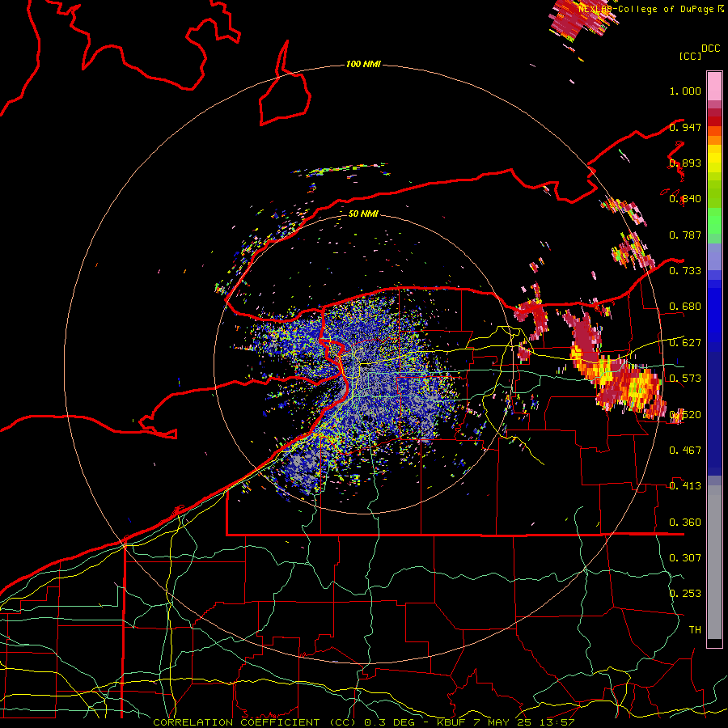Click the light pink top color bar segment
This screenshot has height=728, width=728.
(714, 86)
